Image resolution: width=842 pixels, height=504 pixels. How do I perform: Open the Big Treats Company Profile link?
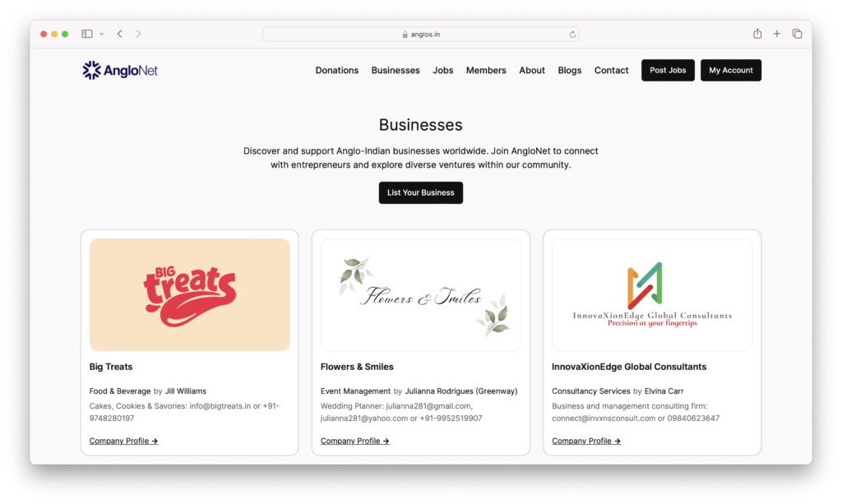pyautogui.click(x=123, y=441)
